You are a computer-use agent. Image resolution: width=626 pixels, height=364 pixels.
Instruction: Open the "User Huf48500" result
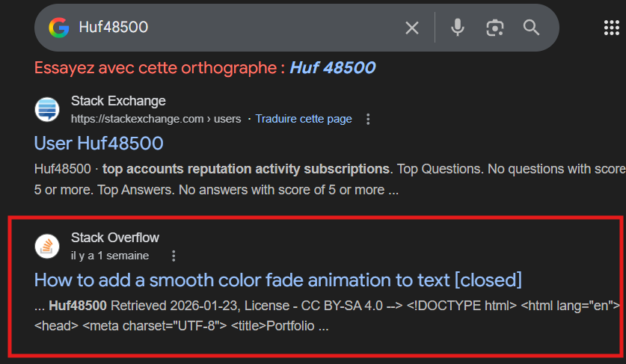coord(99,143)
